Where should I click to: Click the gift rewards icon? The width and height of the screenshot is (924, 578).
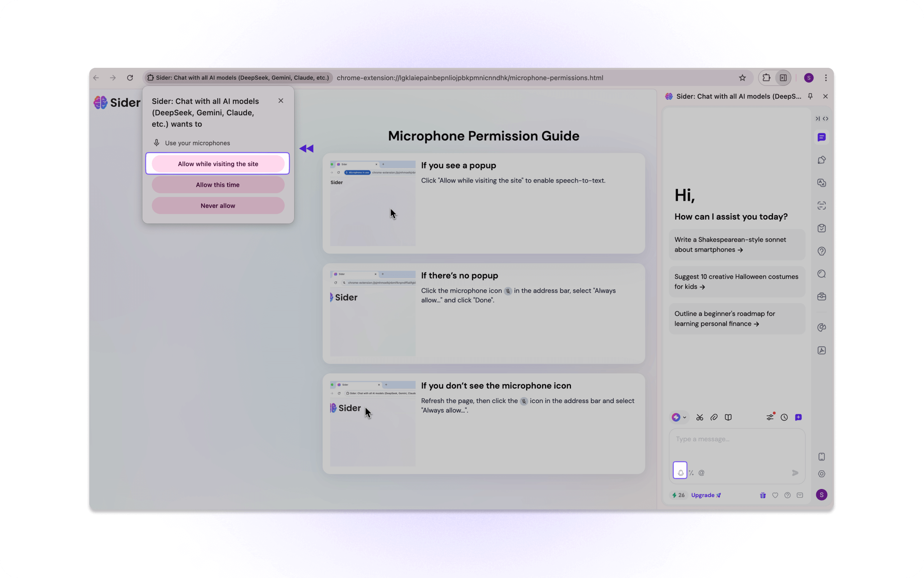763,495
